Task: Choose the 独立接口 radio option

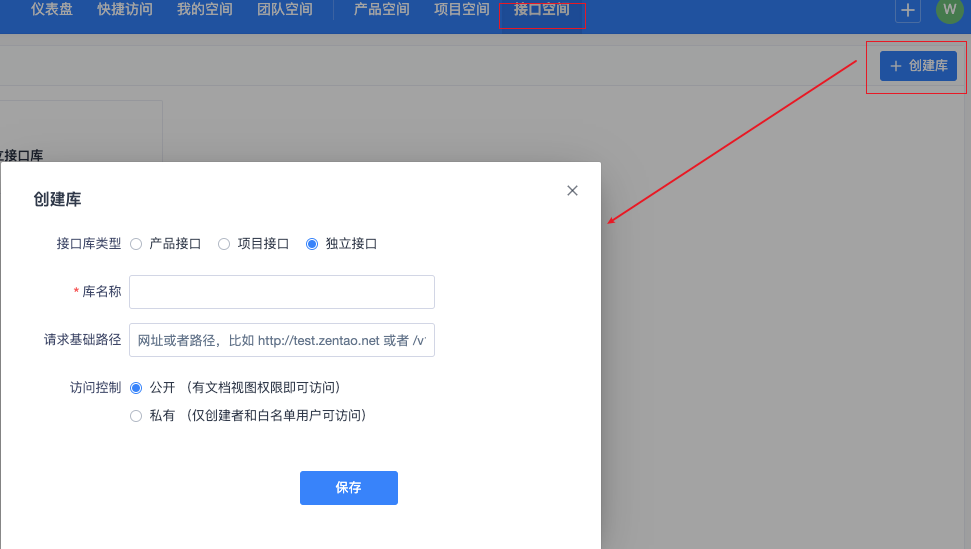Action: 312,244
